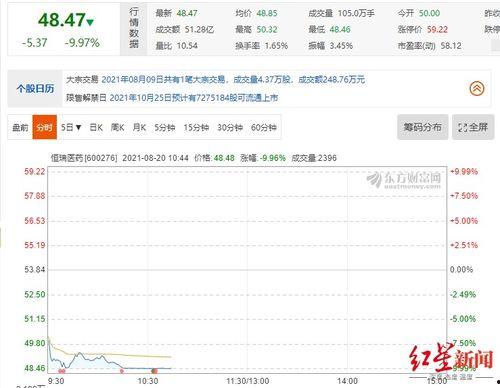
Task: Switch chart to 全屏 fullscreen mode
Action: 473,127
